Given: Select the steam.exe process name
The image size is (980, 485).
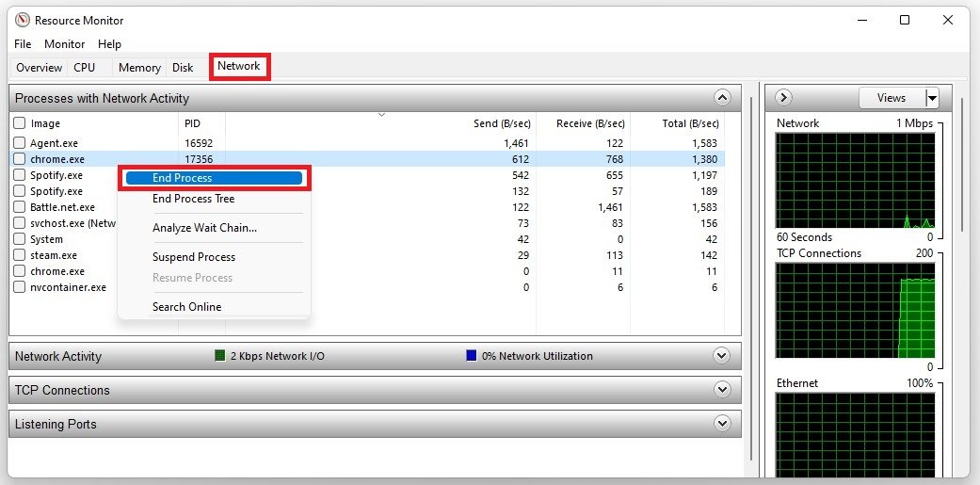Looking at the screenshot, I should point(54,255).
